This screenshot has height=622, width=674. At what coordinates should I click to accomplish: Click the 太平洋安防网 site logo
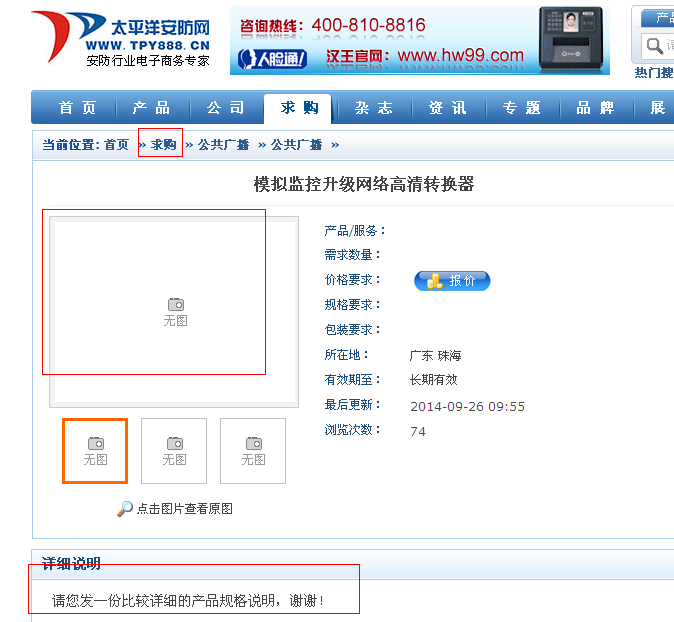coord(120,39)
